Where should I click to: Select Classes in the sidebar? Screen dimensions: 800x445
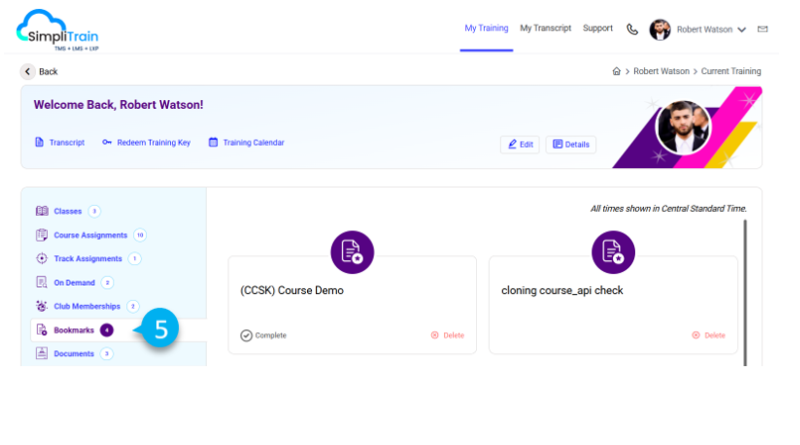[x=68, y=211]
